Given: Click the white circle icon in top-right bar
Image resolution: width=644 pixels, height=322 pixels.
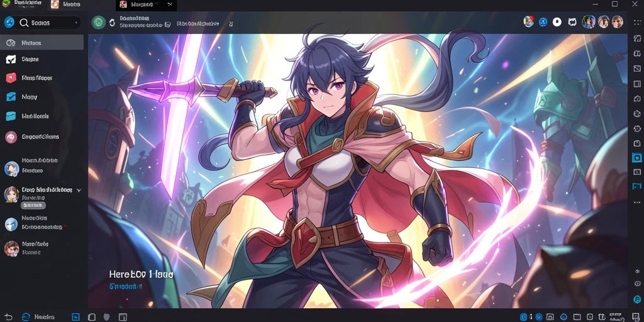Looking at the screenshot, I should pos(557,22).
